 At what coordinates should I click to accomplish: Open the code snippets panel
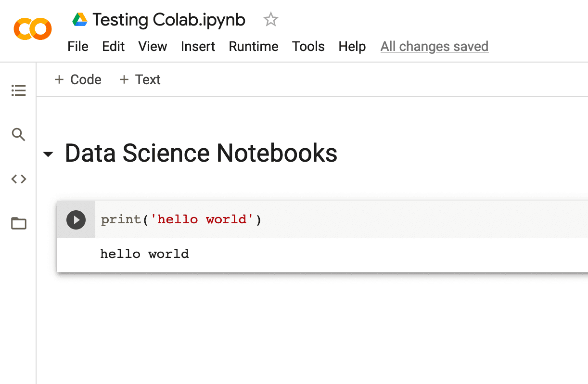[18, 179]
